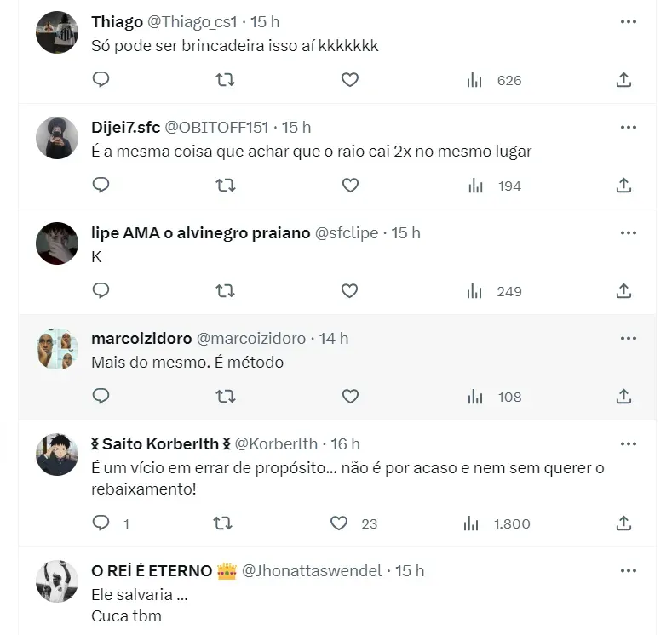This screenshot has height=635, width=672.
Task: Open more options on O REI É ETERNO tweet
Action: 629,570
